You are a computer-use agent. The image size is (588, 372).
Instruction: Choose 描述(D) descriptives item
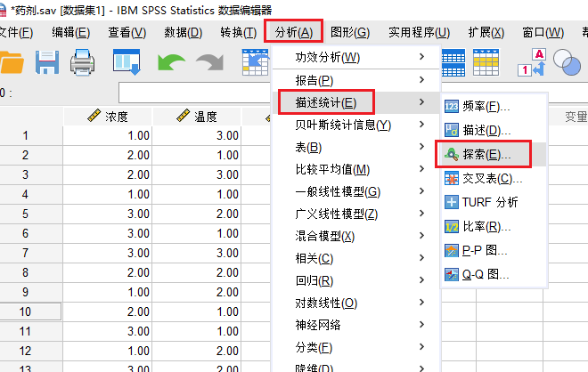[x=494, y=130]
